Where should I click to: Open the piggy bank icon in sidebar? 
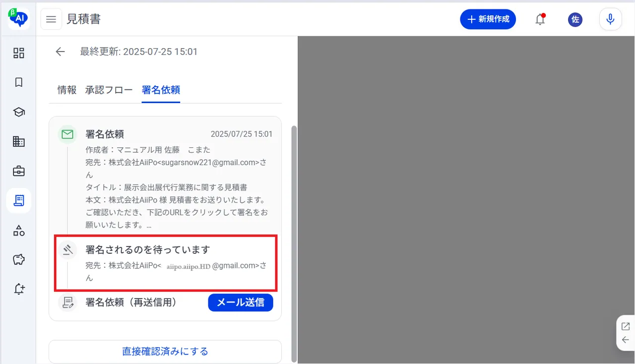[x=19, y=259]
